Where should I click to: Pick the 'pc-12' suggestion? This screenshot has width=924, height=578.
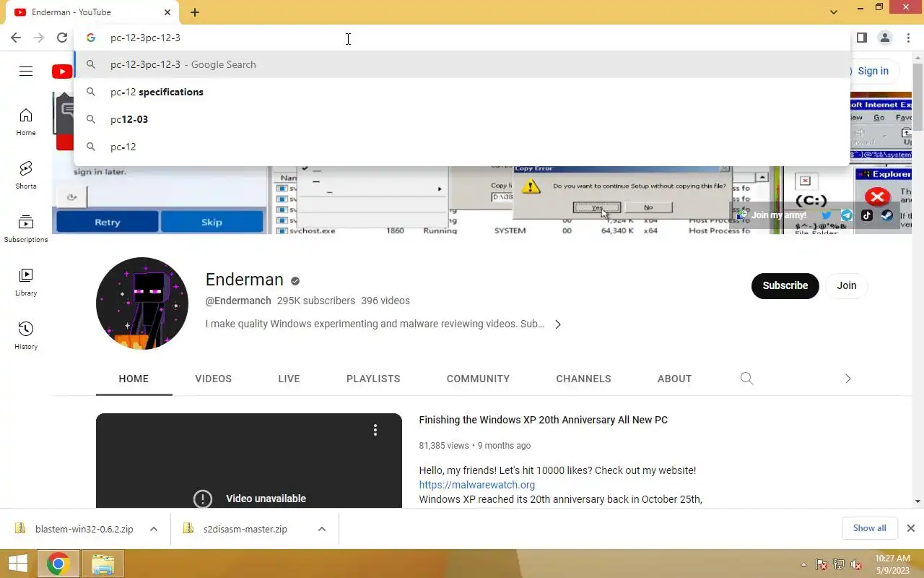(x=462, y=147)
